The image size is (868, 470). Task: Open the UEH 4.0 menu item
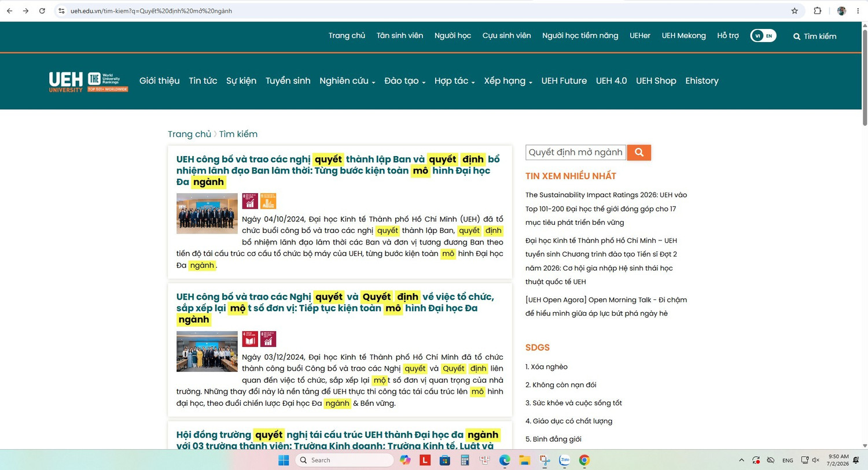click(612, 81)
